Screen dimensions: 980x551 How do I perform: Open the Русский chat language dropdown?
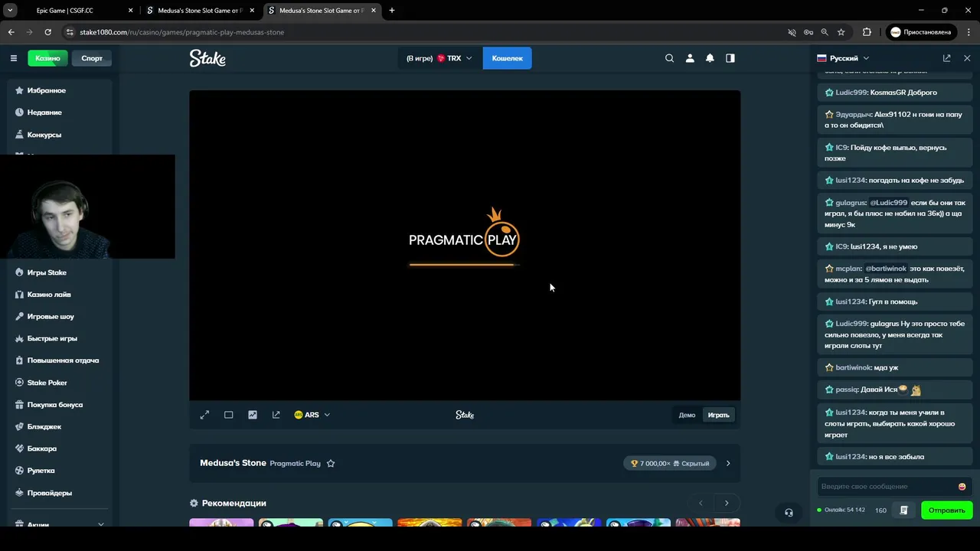843,58
